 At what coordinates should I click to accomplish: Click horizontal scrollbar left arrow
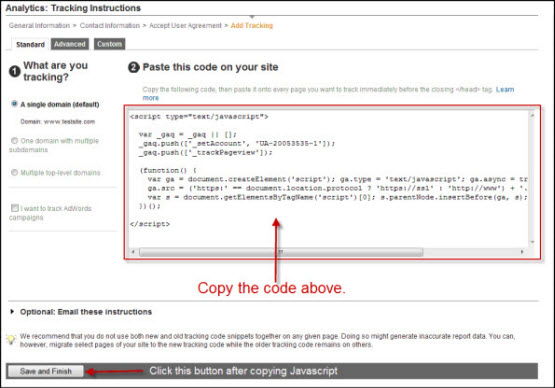(x=133, y=252)
